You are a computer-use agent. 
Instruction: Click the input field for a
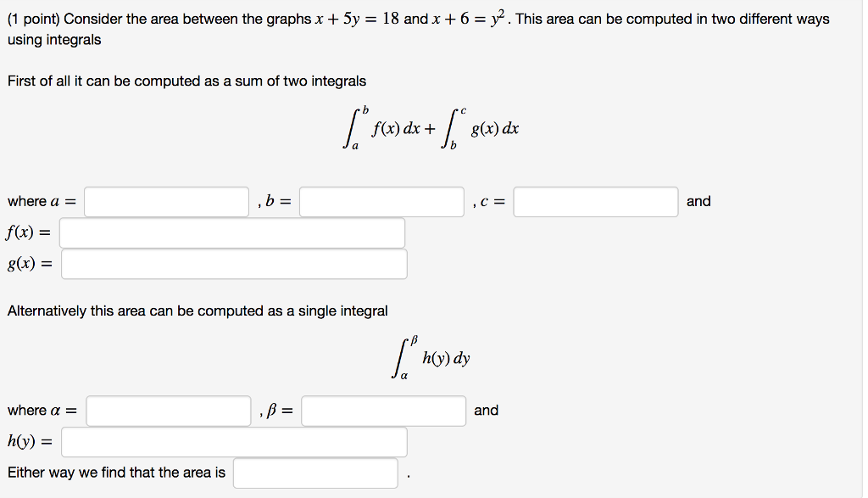pyautogui.click(x=167, y=201)
